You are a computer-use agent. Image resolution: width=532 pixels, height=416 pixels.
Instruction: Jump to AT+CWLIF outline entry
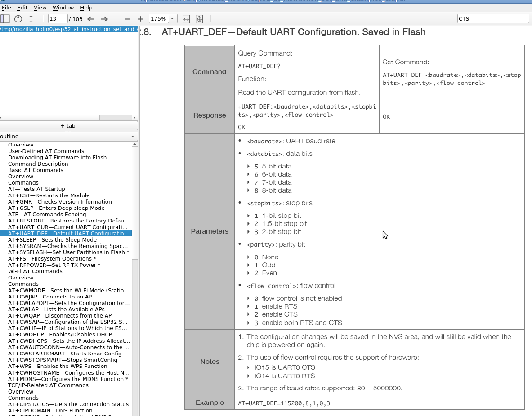[67, 328]
